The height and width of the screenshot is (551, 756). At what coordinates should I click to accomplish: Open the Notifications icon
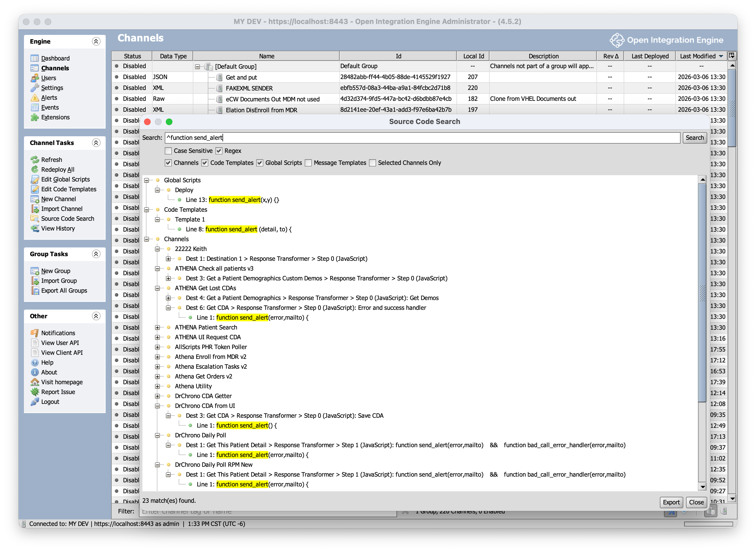tap(34, 332)
